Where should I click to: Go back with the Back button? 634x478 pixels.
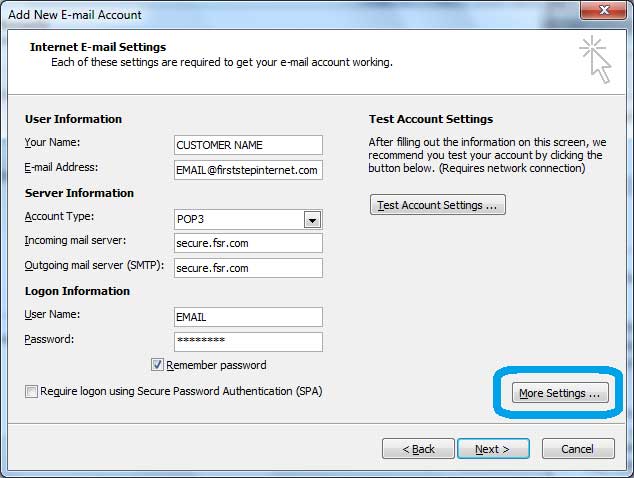[418, 449]
